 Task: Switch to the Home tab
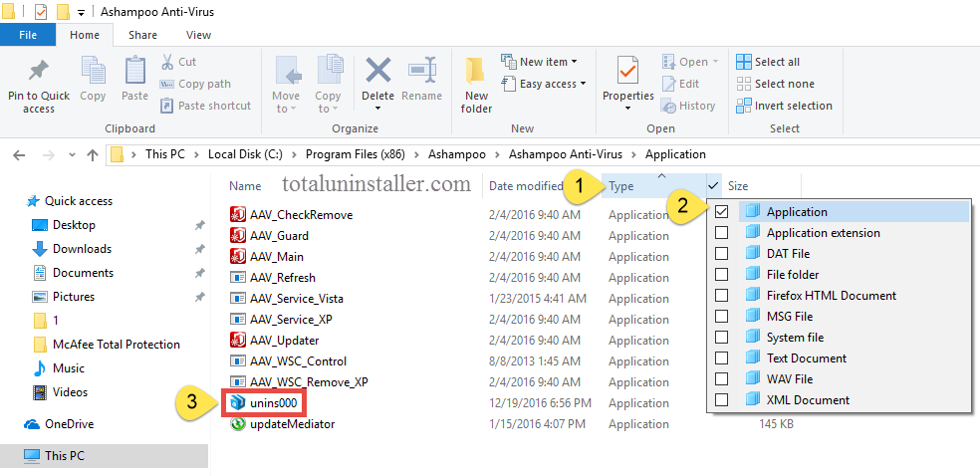(85, 35)
